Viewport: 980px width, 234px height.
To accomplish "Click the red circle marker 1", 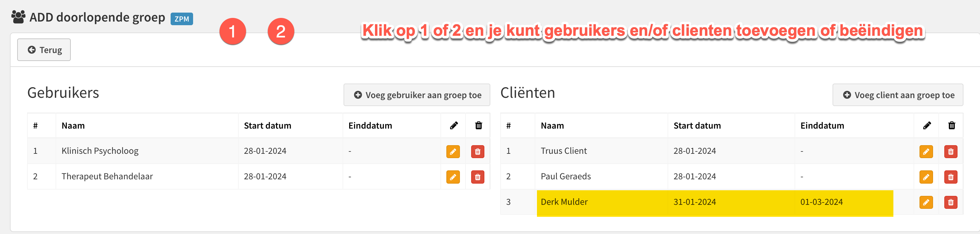I will pos(232,31).
